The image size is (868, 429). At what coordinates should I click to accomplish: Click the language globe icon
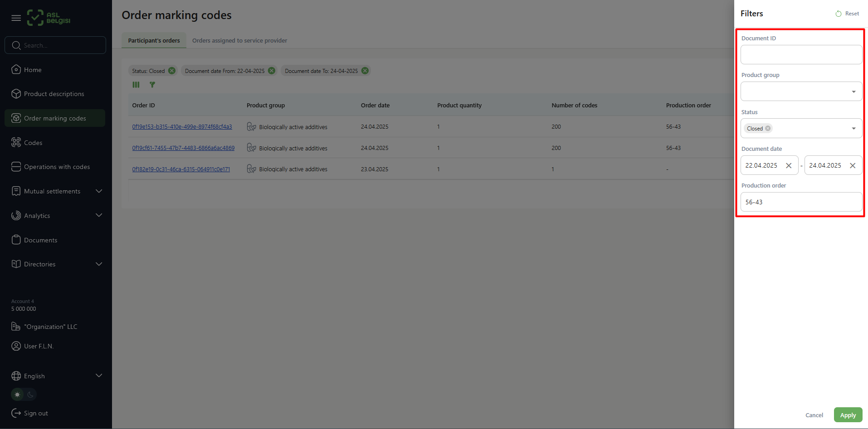point(16,376)
